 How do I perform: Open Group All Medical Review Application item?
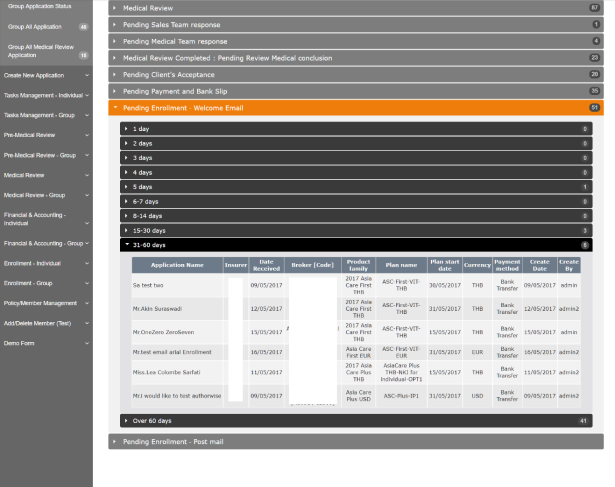click(x=46, y=51)
